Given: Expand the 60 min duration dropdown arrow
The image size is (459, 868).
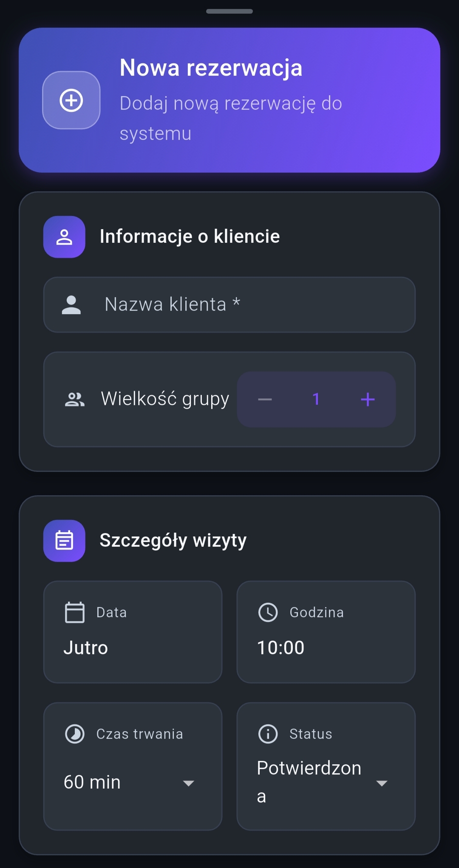Looking at the screenshot, I should click(x=188, y=783).
